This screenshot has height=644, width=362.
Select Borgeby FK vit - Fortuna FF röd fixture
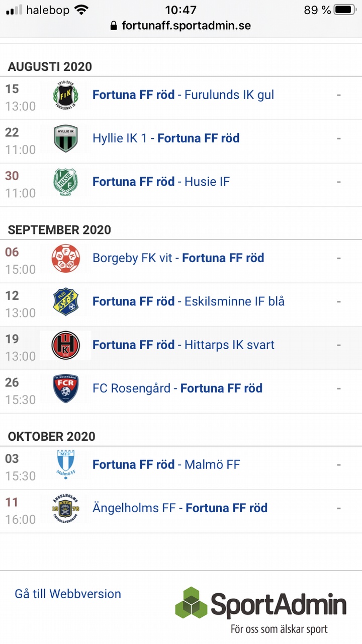point(178,258)
